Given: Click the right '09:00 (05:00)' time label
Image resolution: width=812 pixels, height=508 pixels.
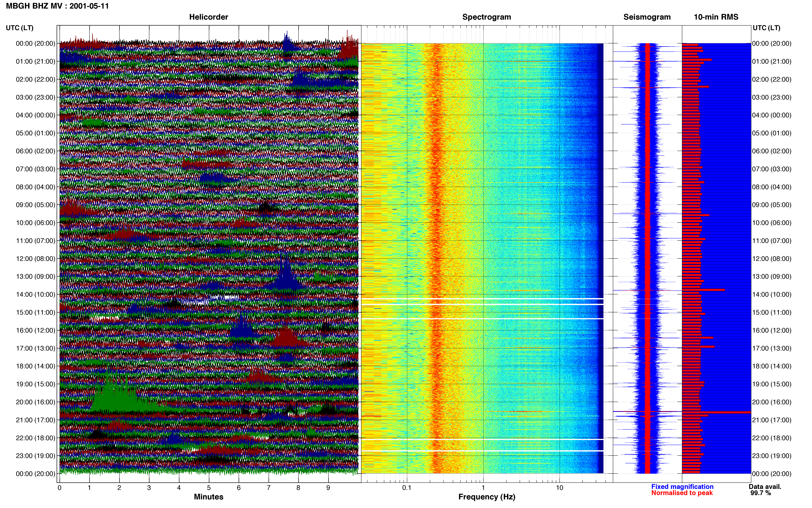Looking at the screenshot, I should [772, 205].
